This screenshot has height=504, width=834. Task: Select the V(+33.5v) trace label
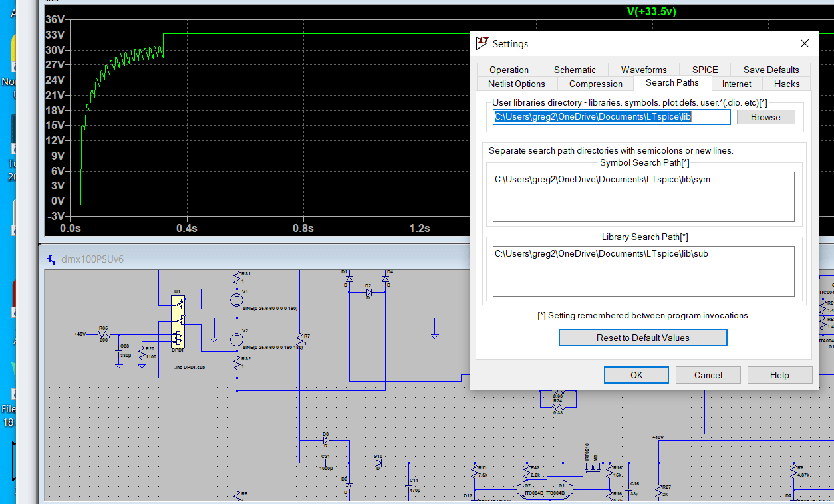[x=652, y=12]
